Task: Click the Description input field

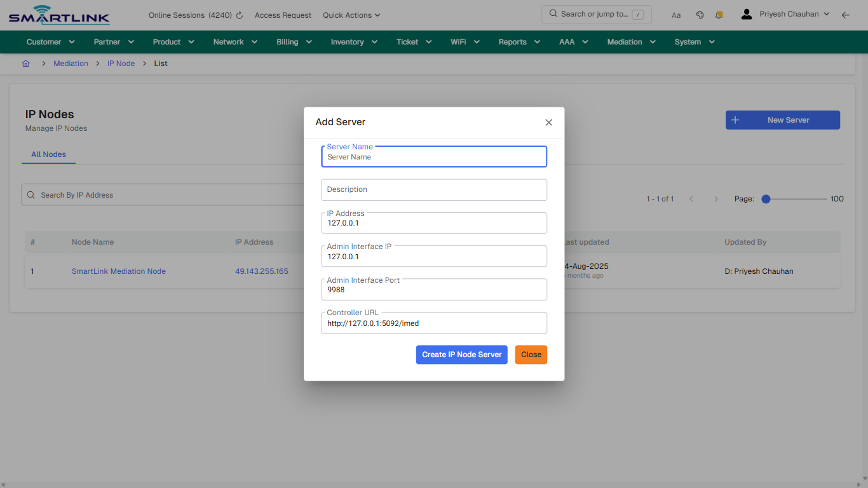Action: click(434, 189)
